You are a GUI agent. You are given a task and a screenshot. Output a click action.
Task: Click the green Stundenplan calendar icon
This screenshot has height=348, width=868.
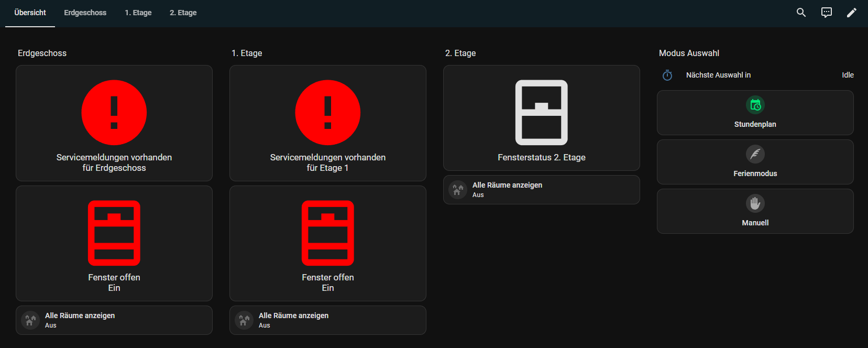755,105
